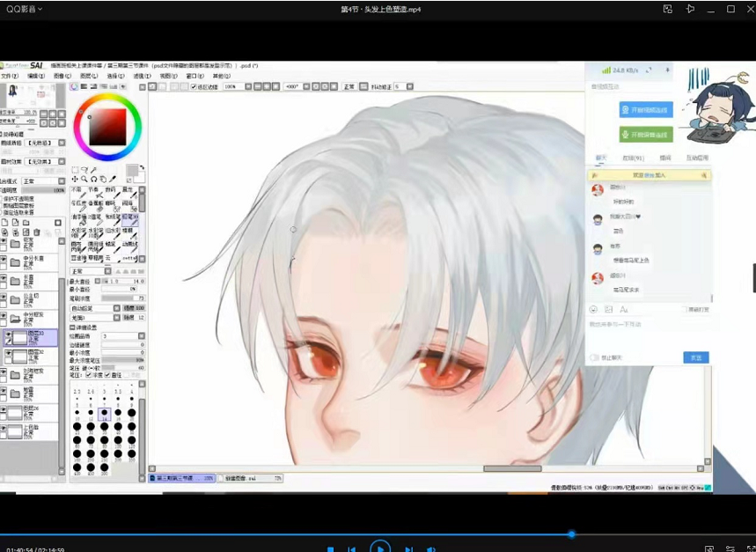Show the color wheel panel icon
Viewport: 756px width, 552px height.
point(74,87)
